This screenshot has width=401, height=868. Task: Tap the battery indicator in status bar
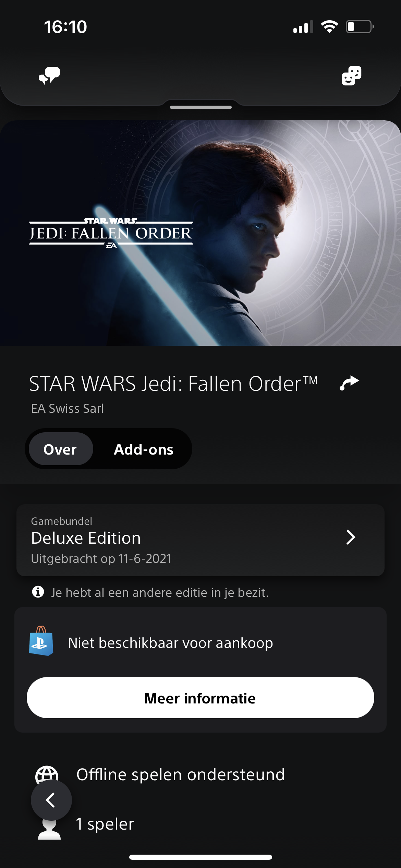(x=360, y=27)
